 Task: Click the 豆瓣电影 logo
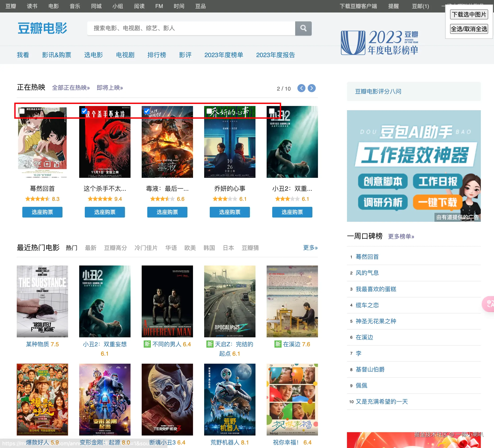tap(42, 28)
